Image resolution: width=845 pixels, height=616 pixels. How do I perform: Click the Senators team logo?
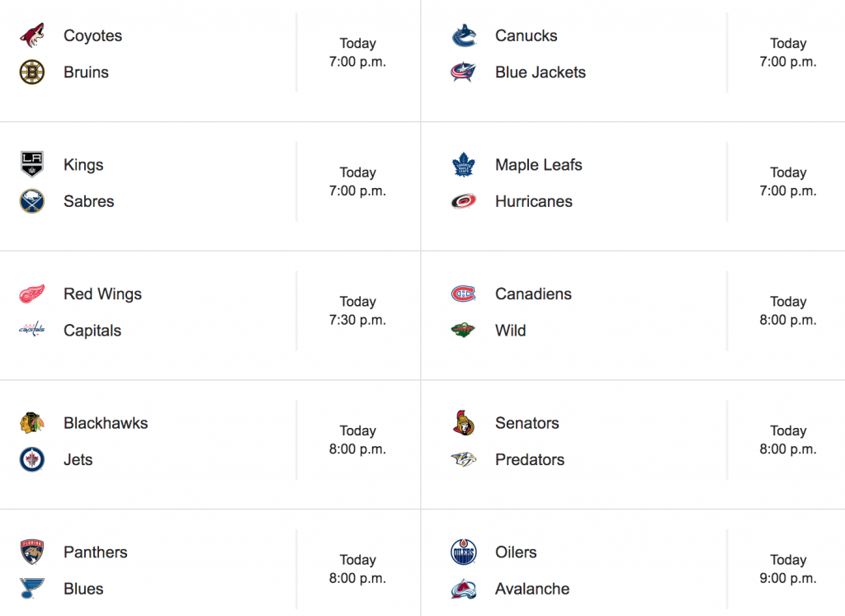coord(464,423)
